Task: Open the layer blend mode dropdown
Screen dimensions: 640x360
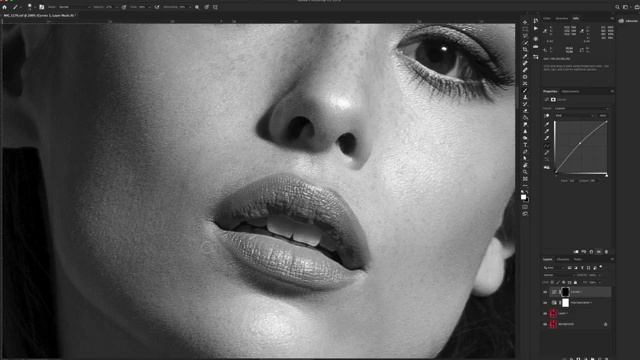Action: (559, 275)
